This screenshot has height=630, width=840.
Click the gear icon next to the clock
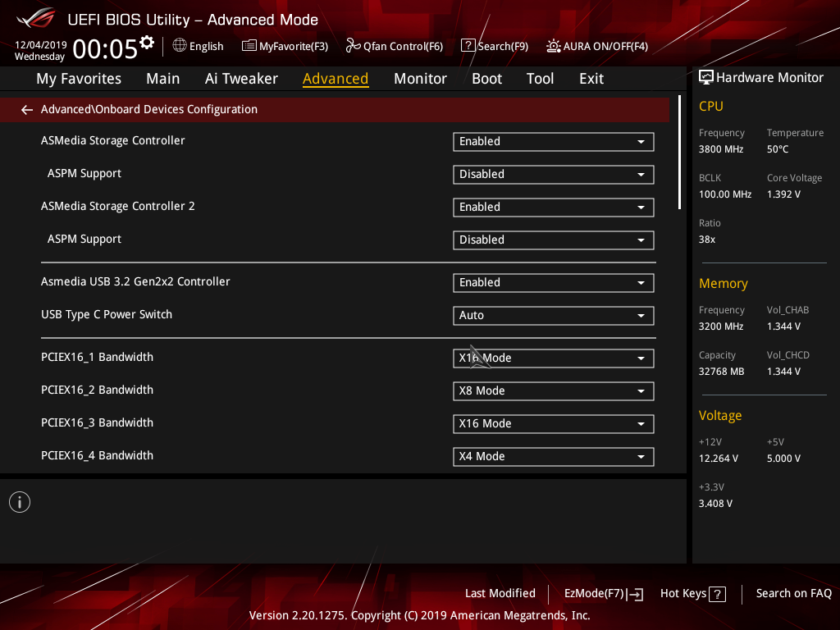coord(147,43)
